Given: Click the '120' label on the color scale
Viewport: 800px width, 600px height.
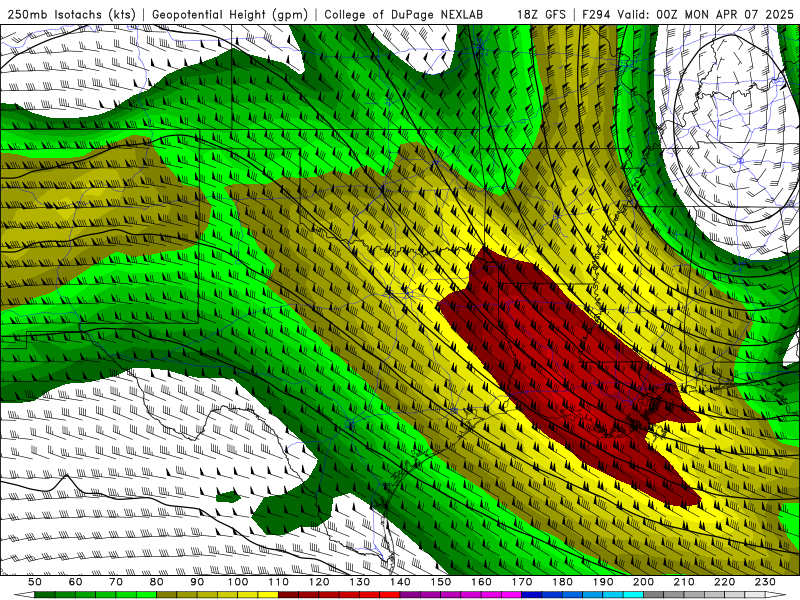Looking at the screenshot, I should pos(319,582).
